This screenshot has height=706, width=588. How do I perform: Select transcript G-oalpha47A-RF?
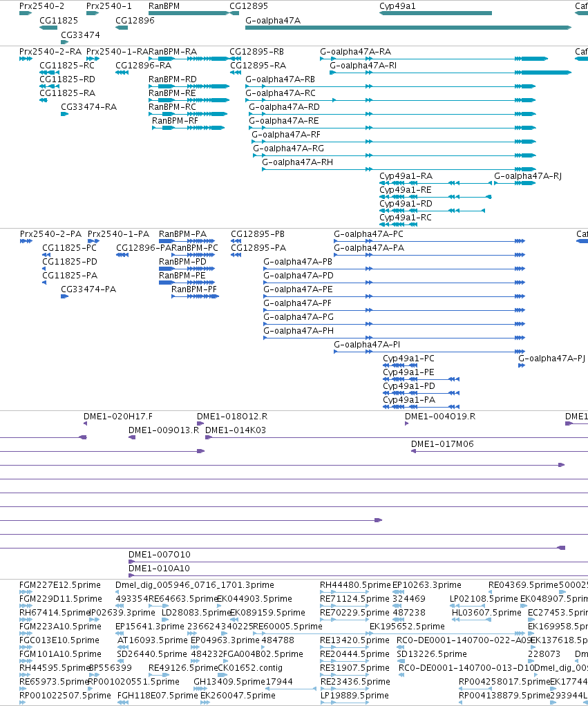pyautogui.click(x=286, y=135)
